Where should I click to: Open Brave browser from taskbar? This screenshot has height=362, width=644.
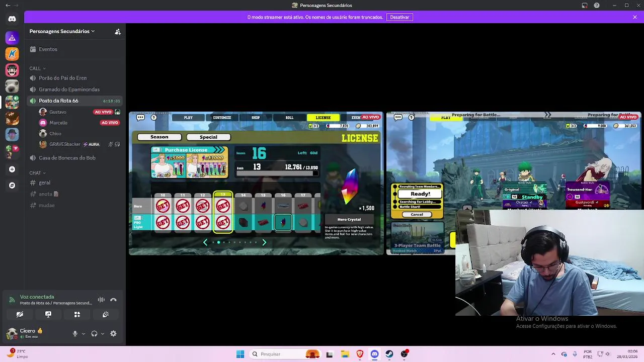click(360, 354)
